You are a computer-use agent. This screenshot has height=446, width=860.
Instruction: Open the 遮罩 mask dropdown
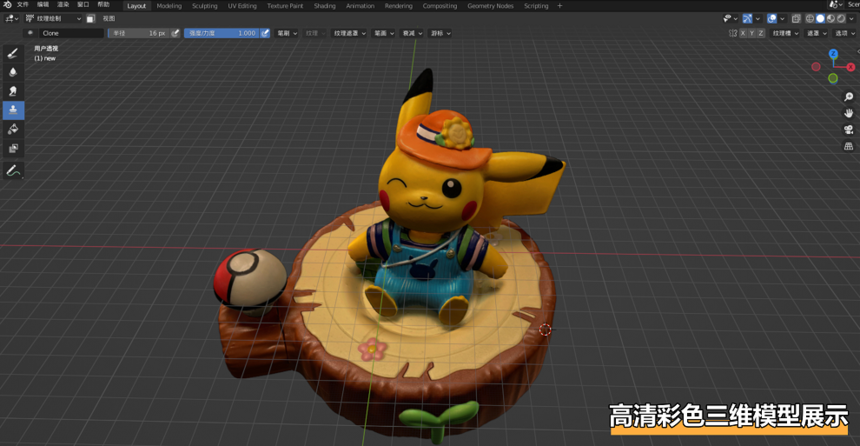[x=816, y=33]
